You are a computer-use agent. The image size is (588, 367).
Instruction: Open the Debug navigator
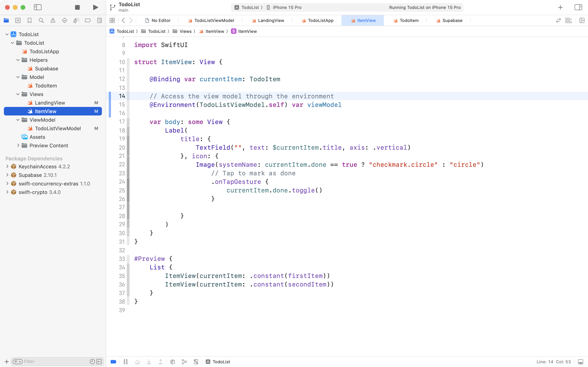[76, 20]
